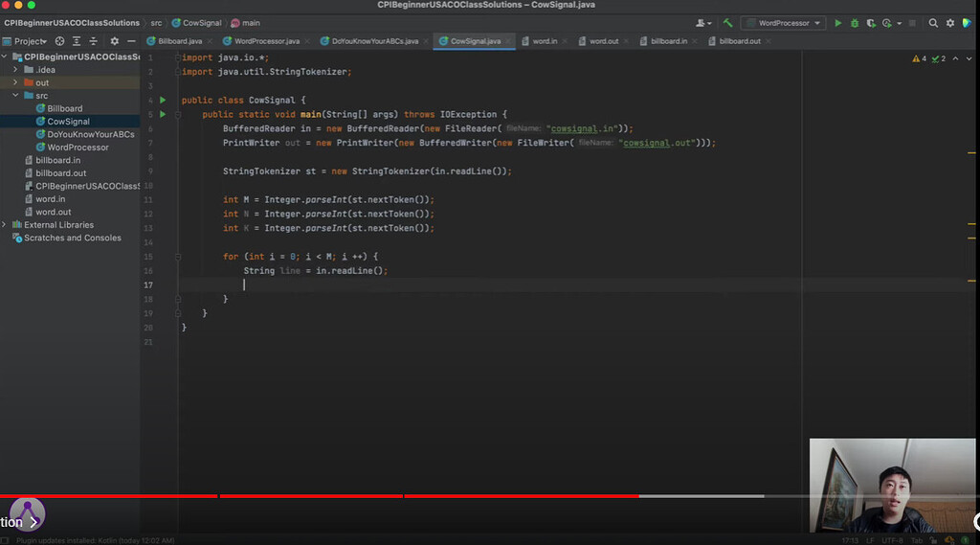Start debugging with the bug icon
980x545 pixels.
coord(855,23)
